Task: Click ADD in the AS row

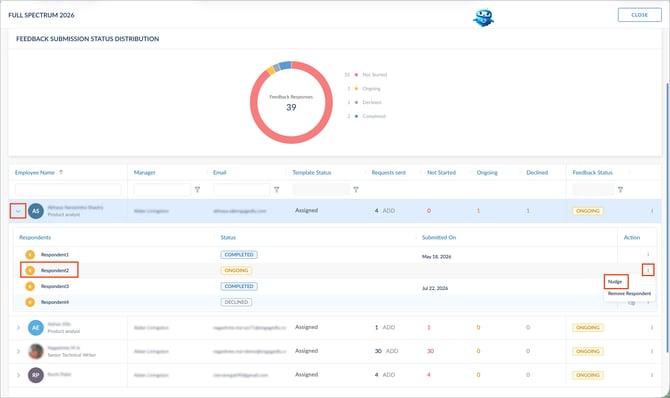Action: (x=388, y=211)
